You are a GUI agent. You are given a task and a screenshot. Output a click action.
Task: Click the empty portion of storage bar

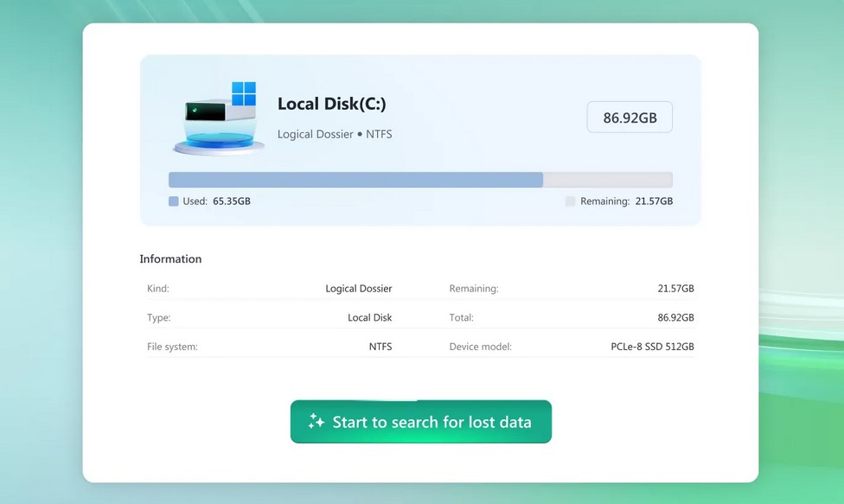coord(607,180)
